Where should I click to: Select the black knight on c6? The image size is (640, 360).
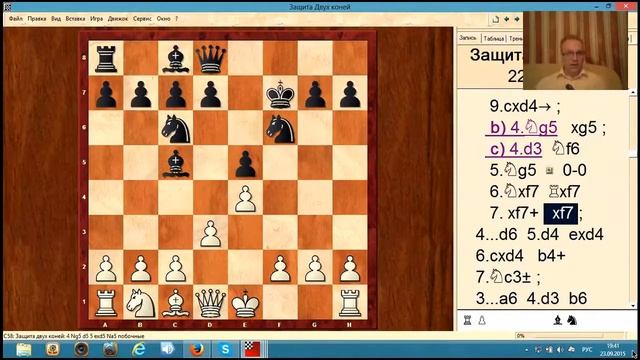pyautogui.click(x=176, y=129)
